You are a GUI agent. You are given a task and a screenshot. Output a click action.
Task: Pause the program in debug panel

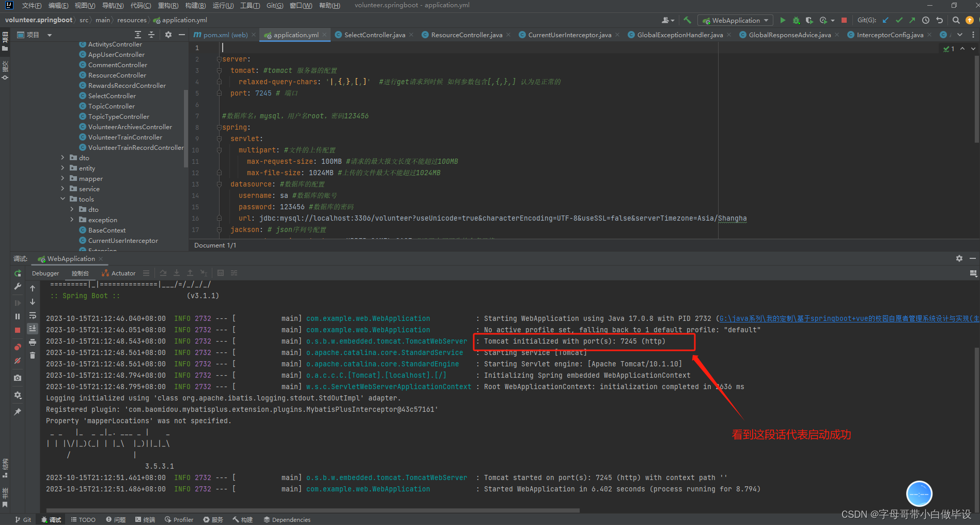18,316
